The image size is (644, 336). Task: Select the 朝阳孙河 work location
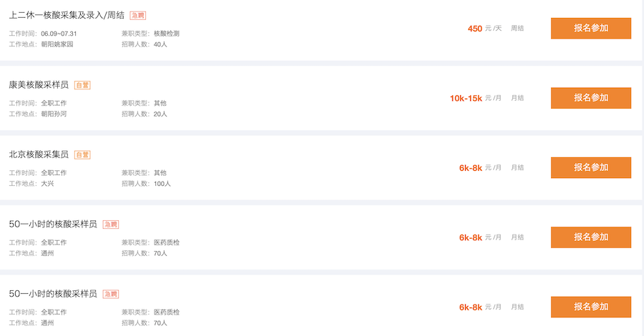click(54, 114)
